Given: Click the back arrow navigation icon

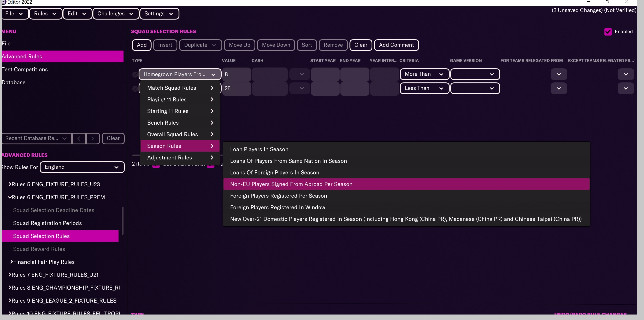Looking at the screenshot, I should pos(79,138).
